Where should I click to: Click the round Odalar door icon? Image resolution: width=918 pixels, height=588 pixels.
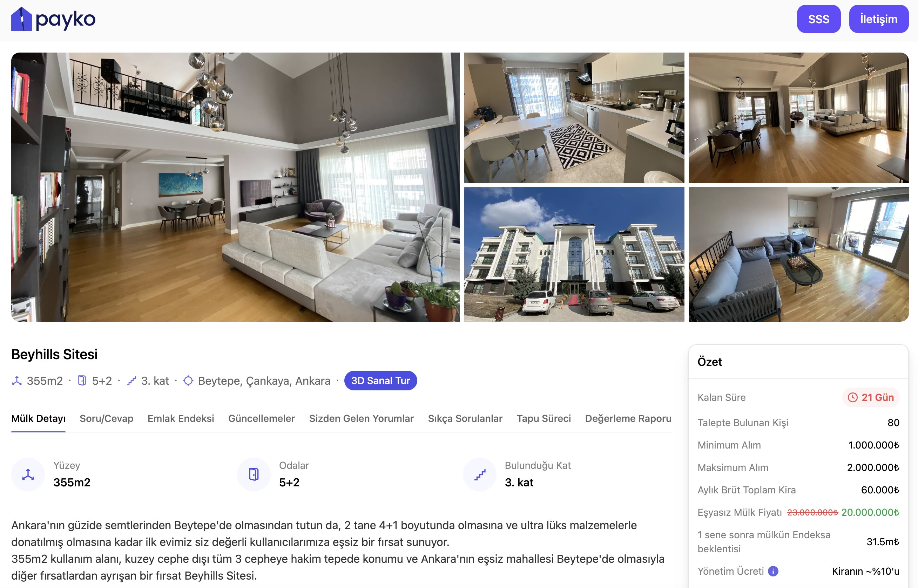coord(254,474)
